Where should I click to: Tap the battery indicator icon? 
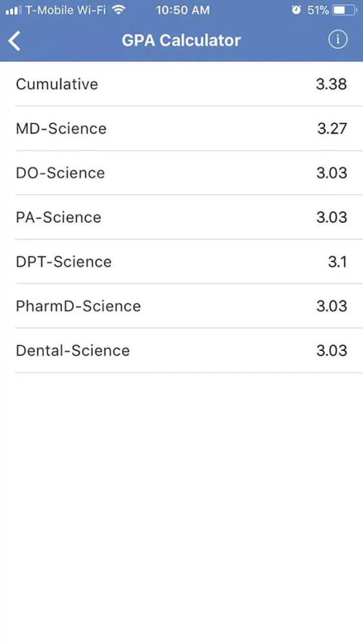tap(344, 10)
